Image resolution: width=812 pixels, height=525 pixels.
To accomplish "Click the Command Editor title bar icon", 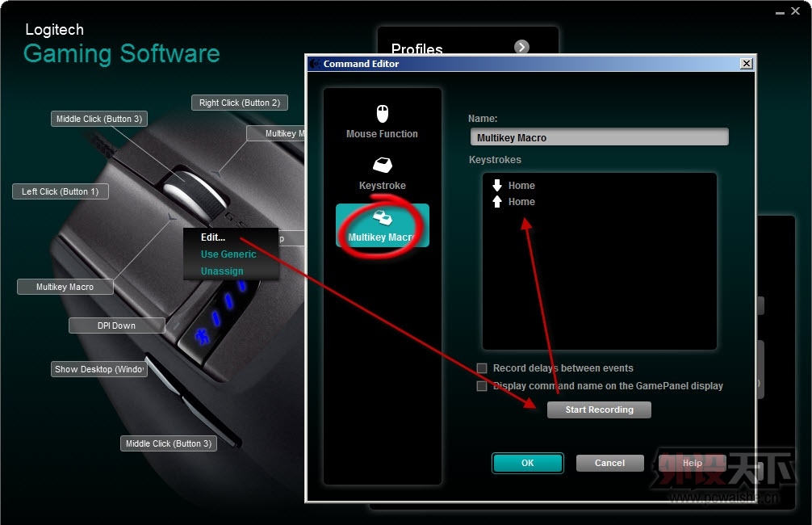I will [314, 63].
